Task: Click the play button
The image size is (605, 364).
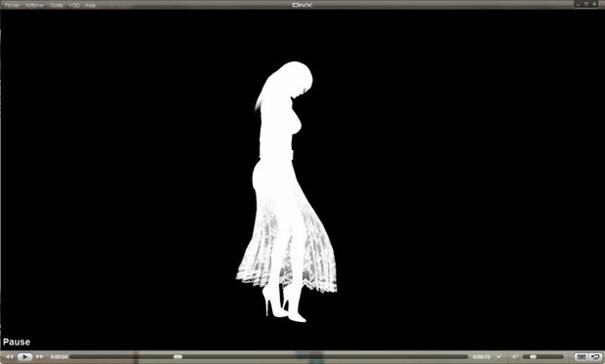Action: tap(24, 356)
